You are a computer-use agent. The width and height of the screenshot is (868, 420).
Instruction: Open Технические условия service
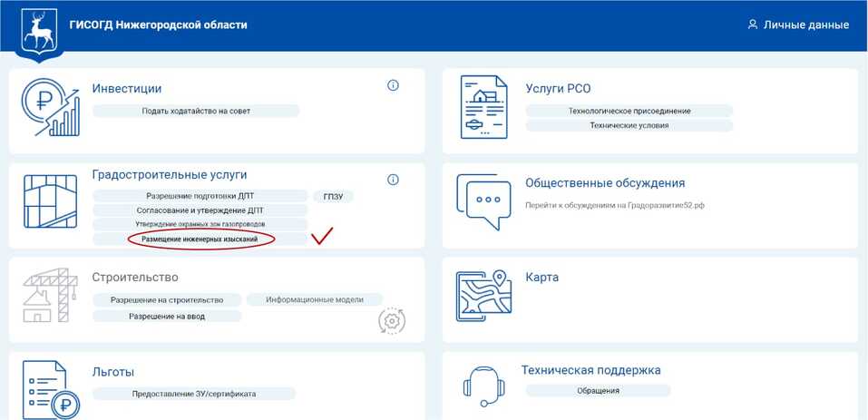(629, 125)
